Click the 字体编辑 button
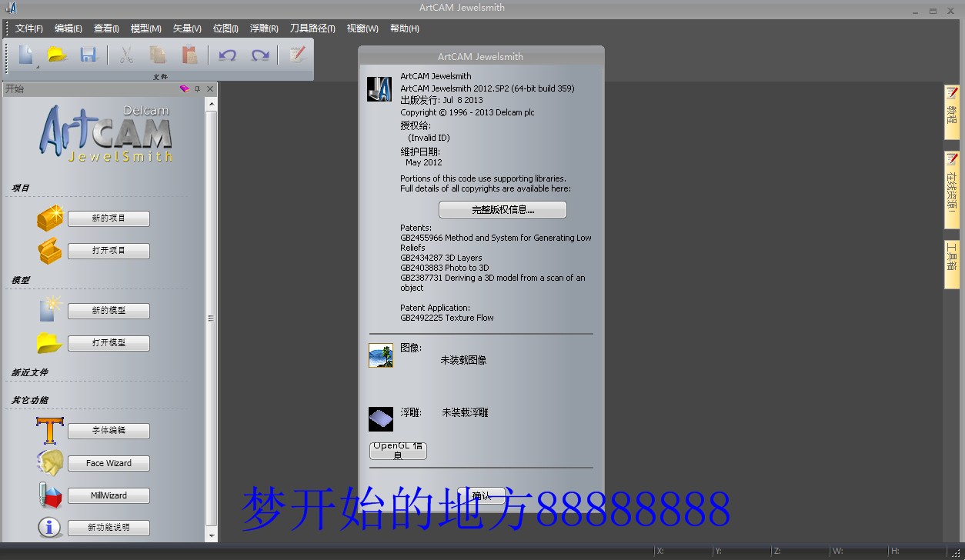The height and width of the screenshot is (560, 965). tap(109, 431)
